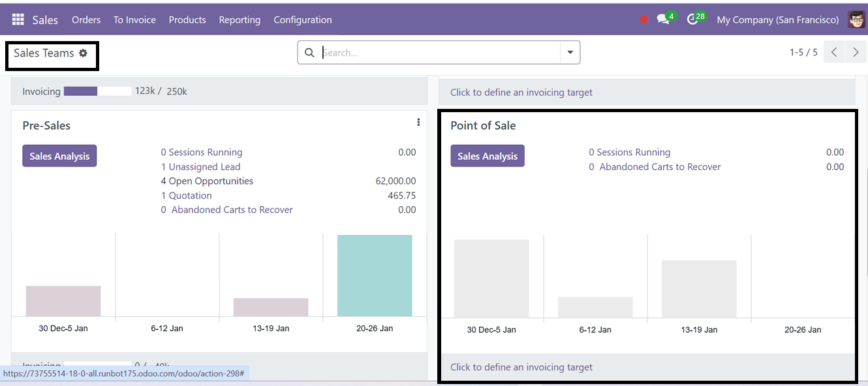Click the invoicing target link under Point of Sale chart
The height and width of the screenshot is (386, 868).
(521, 367)
